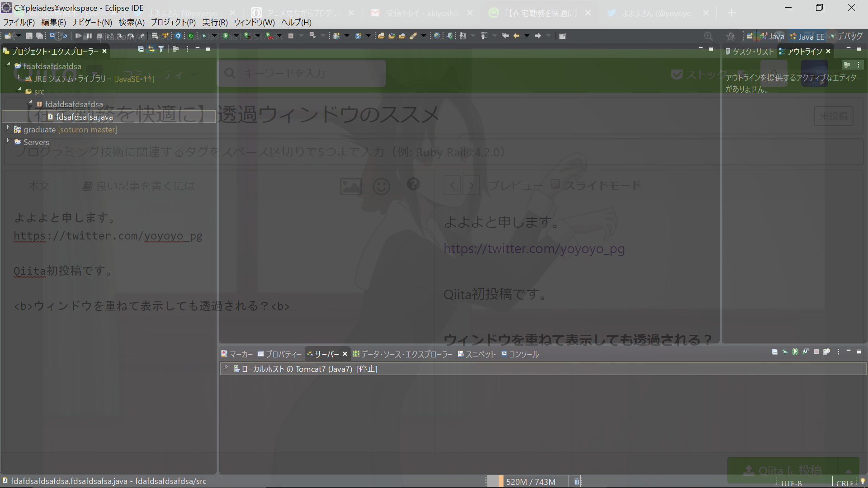
Task: Click the Back navigation arrow
Action: pyautogui.click(x=516, y=36)
